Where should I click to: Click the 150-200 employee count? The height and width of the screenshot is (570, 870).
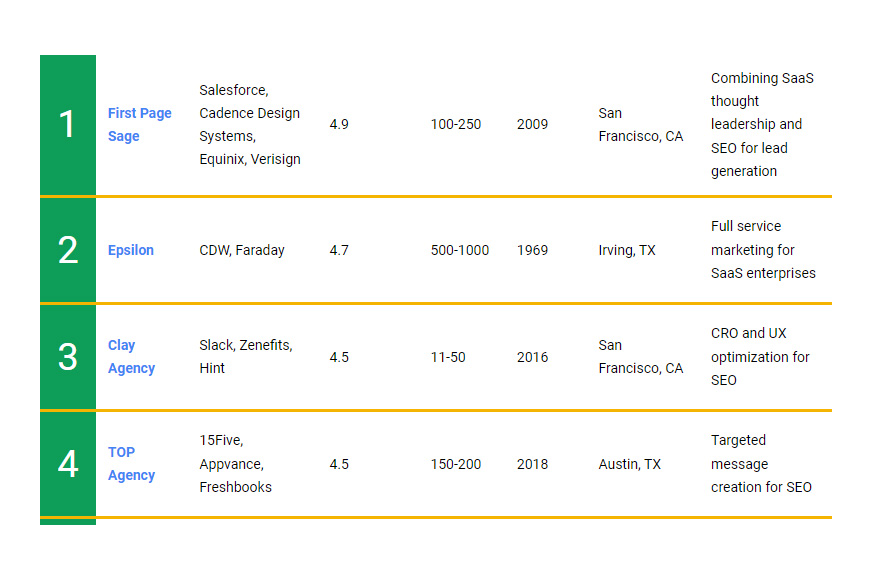pyautogui.click(x=456, y=465)
